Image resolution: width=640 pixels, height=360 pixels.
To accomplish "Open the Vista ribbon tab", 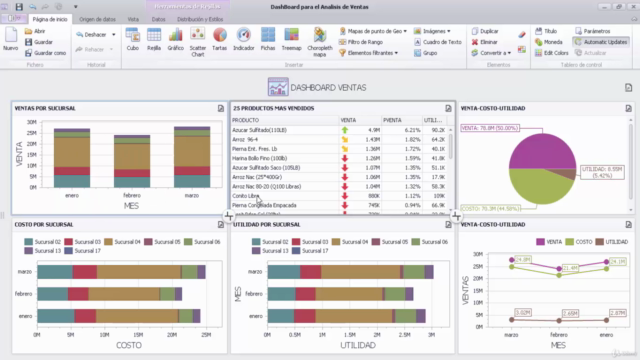I will pyautogui.click(x=133, y=19).
